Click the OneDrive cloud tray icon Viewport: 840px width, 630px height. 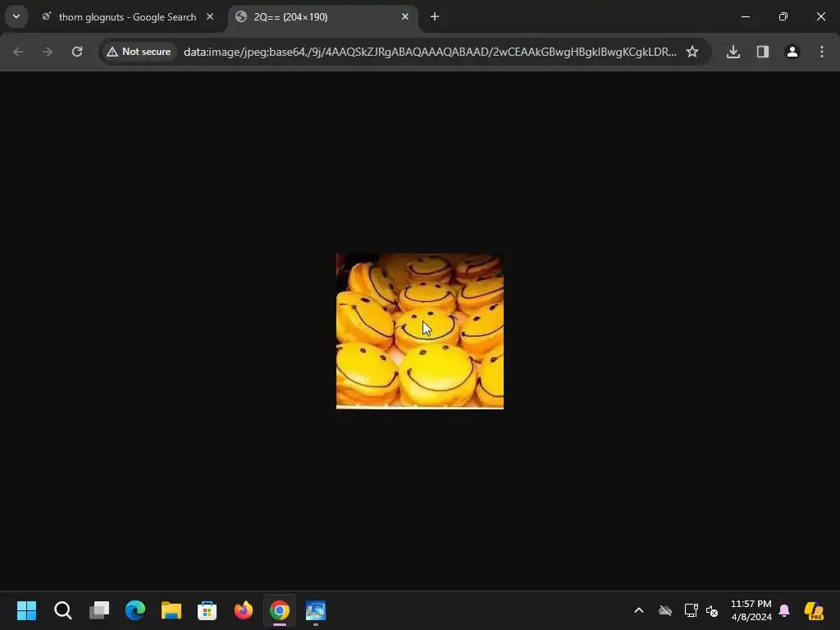pos(664,610)
